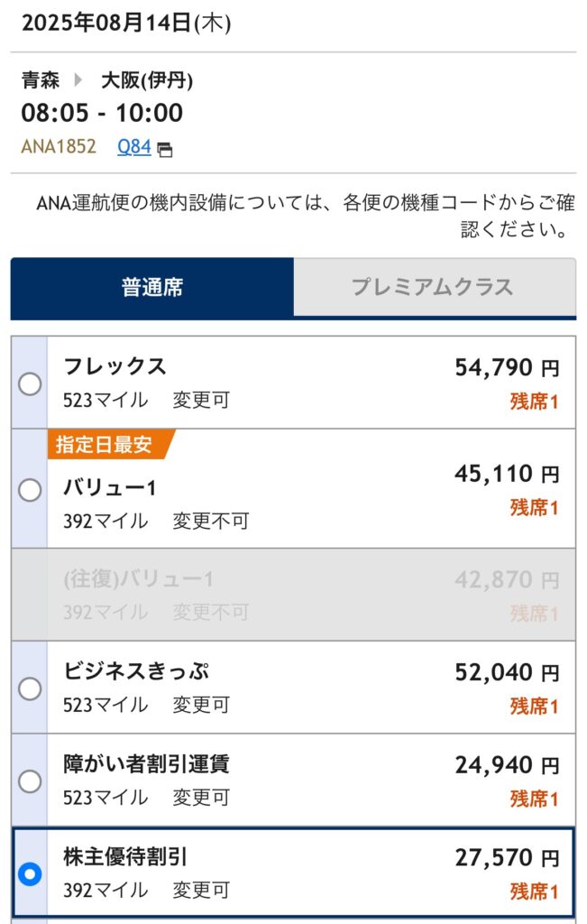Click the ANA1852 flight number
The height and width of the screenshot is (924, 587).
[59, 146]
